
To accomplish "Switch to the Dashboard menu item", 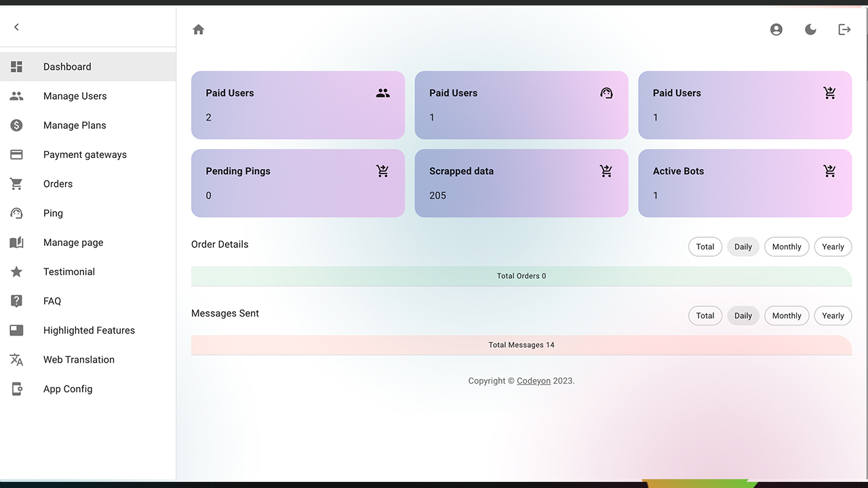I will click(x=67, y=66).
